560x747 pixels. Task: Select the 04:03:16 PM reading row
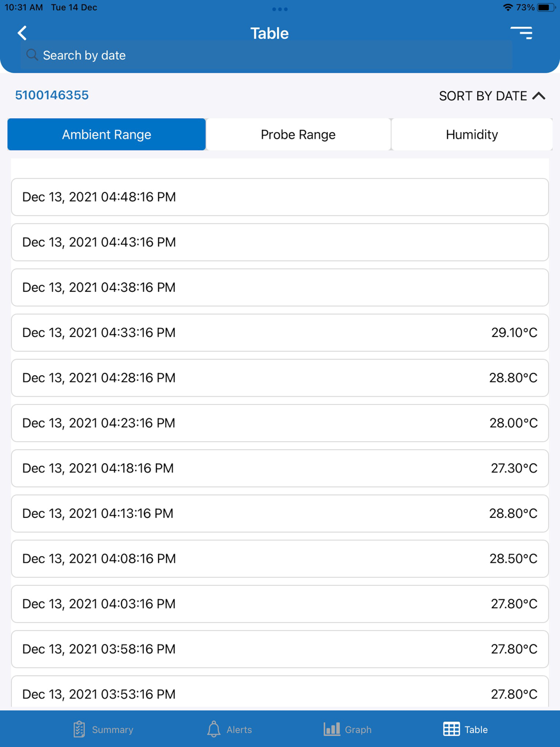280,604
